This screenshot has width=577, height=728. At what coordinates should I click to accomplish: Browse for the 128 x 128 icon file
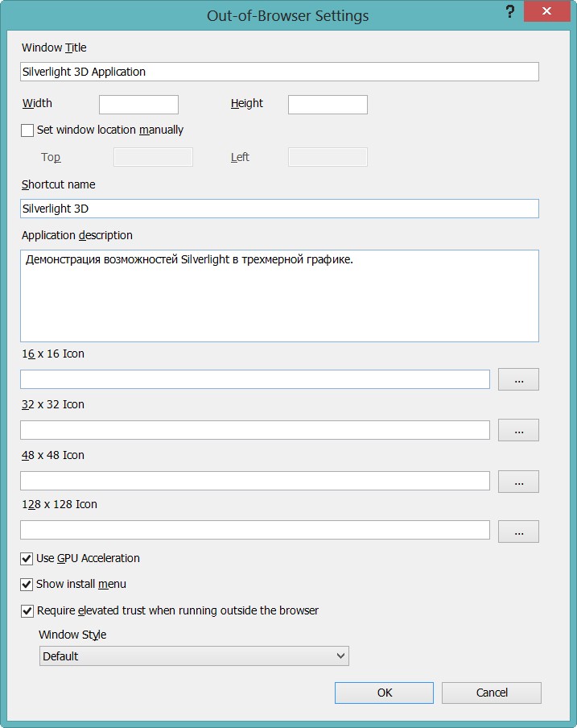(518, 532)
